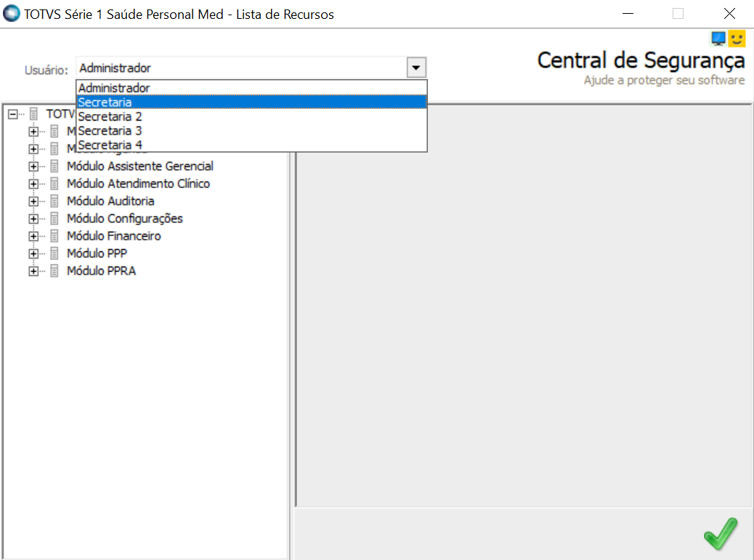Select Módulo Financeiro tree item
Image resolution: width=754 pixels, height=560 pixels.
pos(114,236)
